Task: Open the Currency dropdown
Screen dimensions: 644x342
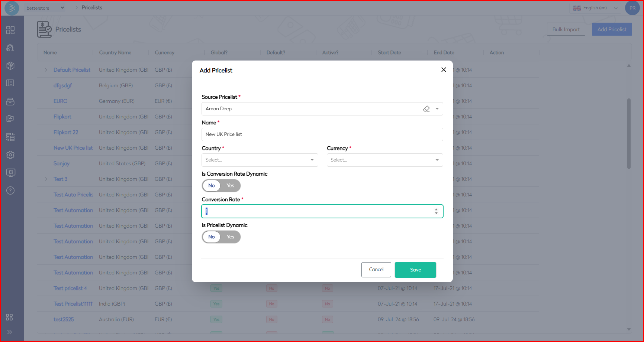Action: [x=384, y=160]
